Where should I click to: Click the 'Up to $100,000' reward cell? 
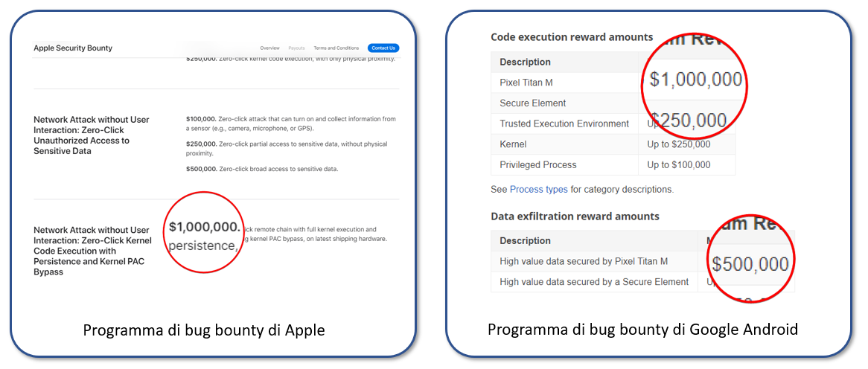click(x=678, y=165)
